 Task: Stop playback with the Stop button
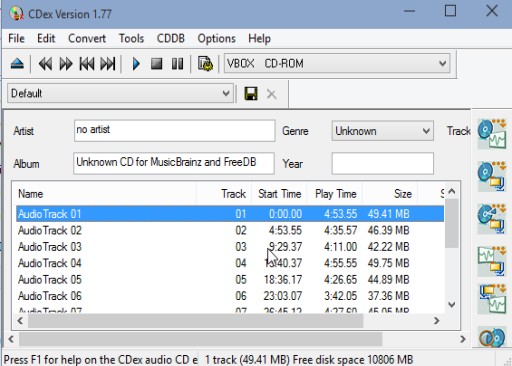(156, 64)
